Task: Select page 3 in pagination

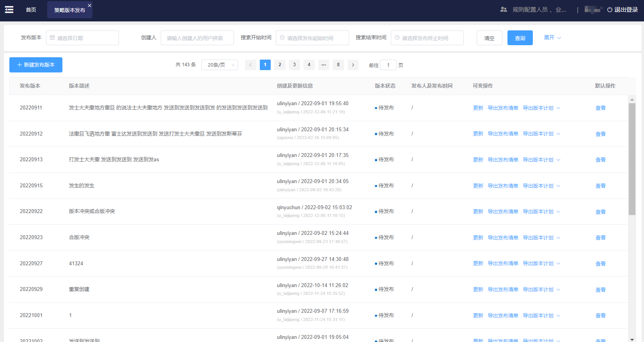Action: 295,65
